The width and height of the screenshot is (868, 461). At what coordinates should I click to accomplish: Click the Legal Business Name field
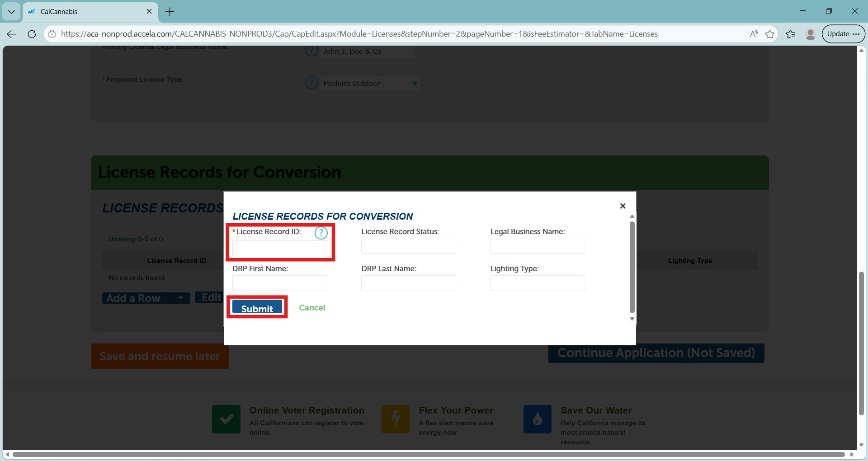click(x=538, y=245)
